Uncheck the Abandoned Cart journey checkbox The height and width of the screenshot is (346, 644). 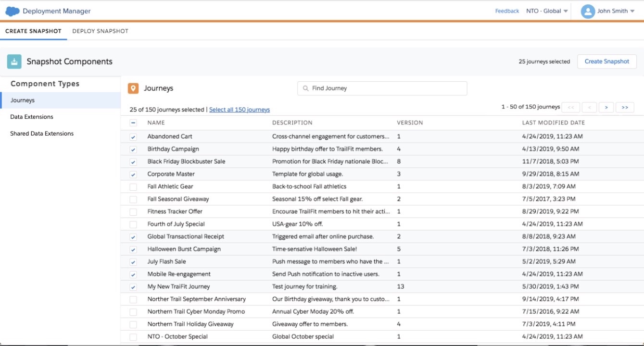133,137
